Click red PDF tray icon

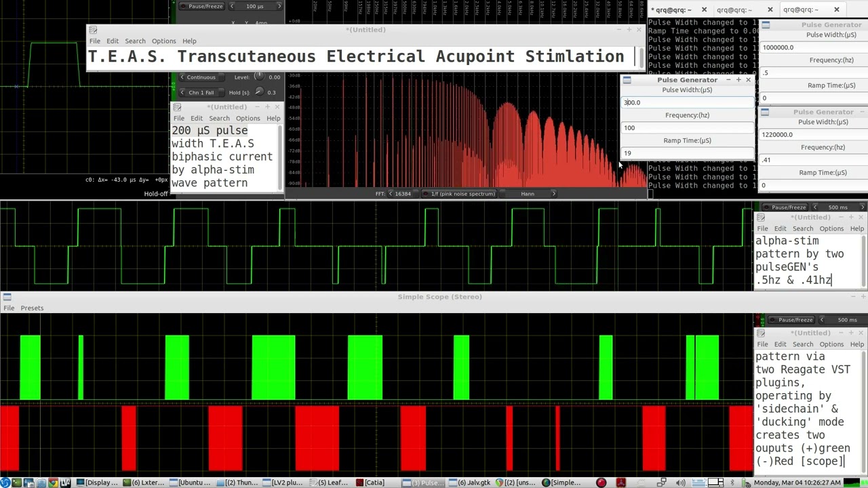(620, 483)
